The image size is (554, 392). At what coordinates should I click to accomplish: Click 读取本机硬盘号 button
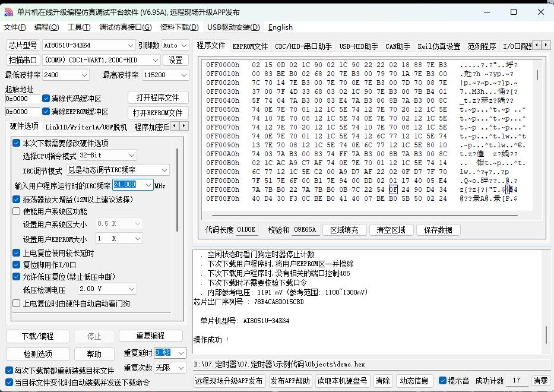(x=343, y=381)
